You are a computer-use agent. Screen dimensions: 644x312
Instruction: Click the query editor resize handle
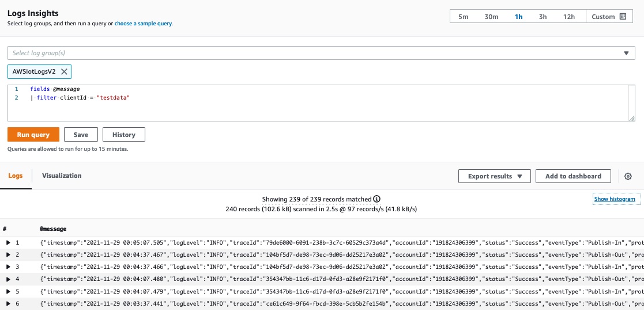point(631,118)
